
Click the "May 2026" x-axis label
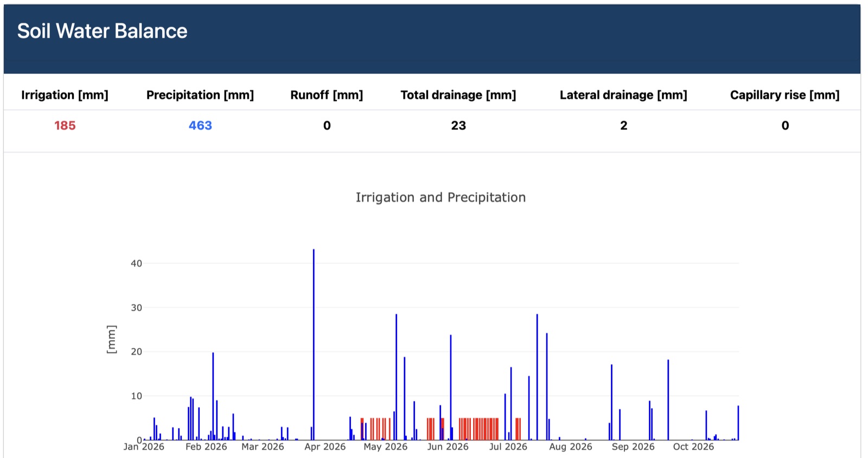386,447
